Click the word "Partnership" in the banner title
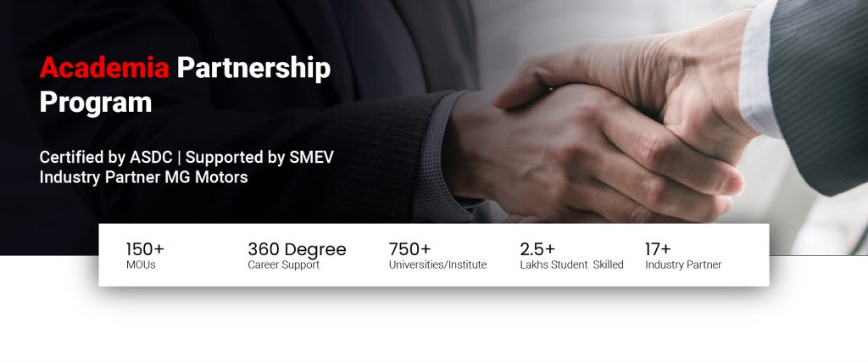Screen dimensions: 868x362 point(253,68)
